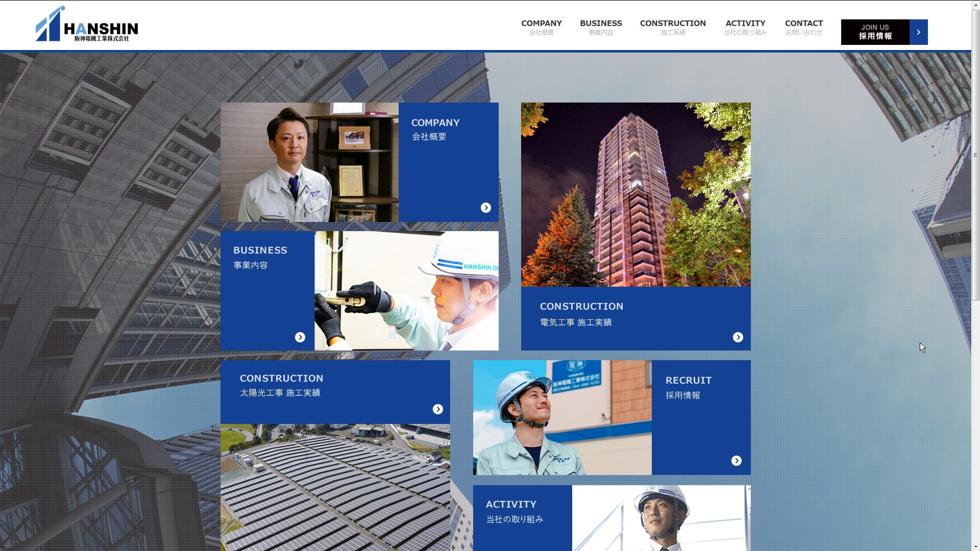
Task: Click the chevron on JOIN US button
Action: (x=919, y=32)
